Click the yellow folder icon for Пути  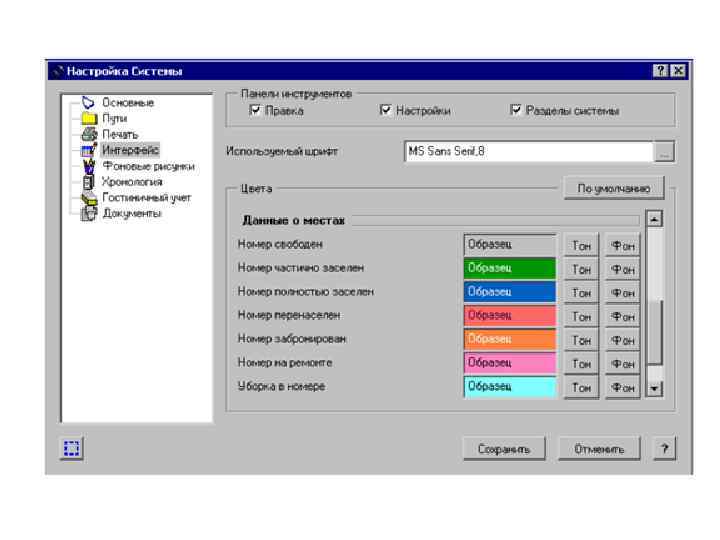tap(89, 118)
